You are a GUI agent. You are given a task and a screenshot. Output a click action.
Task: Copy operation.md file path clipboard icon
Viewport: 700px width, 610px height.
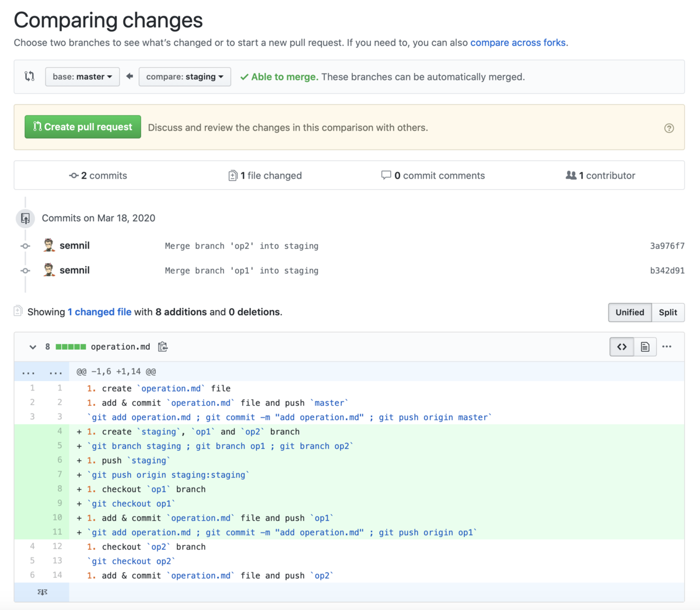pyautogui.click(x=163, y=347)
